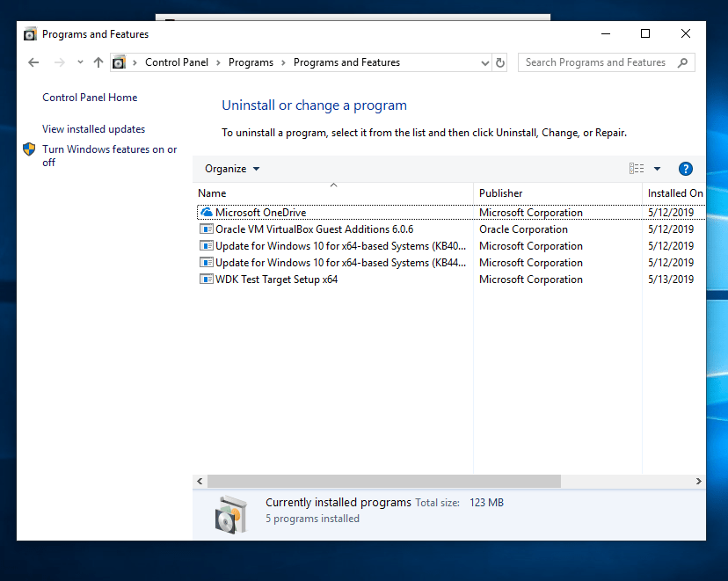The width and height of the screenshot is (728, 581).
Task: Open the address bar history dropdown
Action: point(484,62)
